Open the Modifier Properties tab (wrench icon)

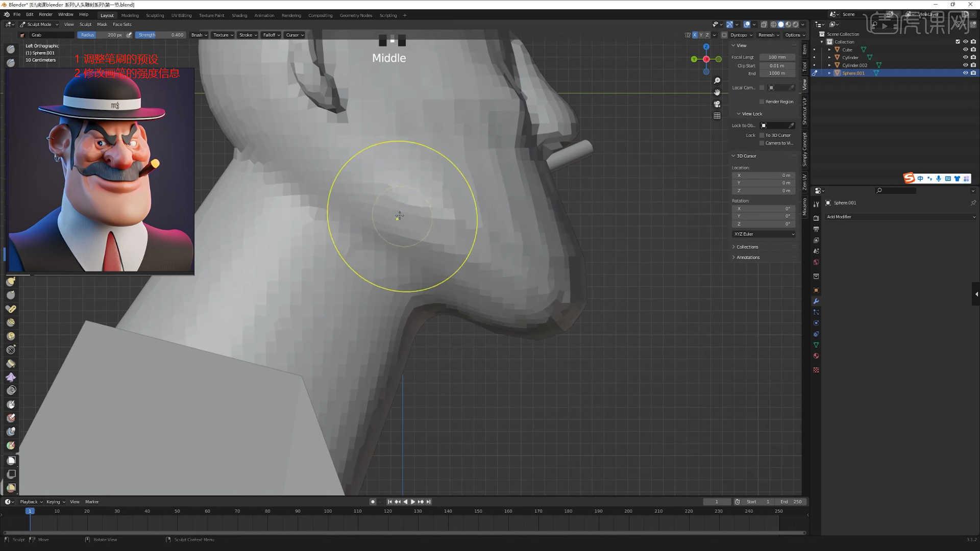[816, 301]
